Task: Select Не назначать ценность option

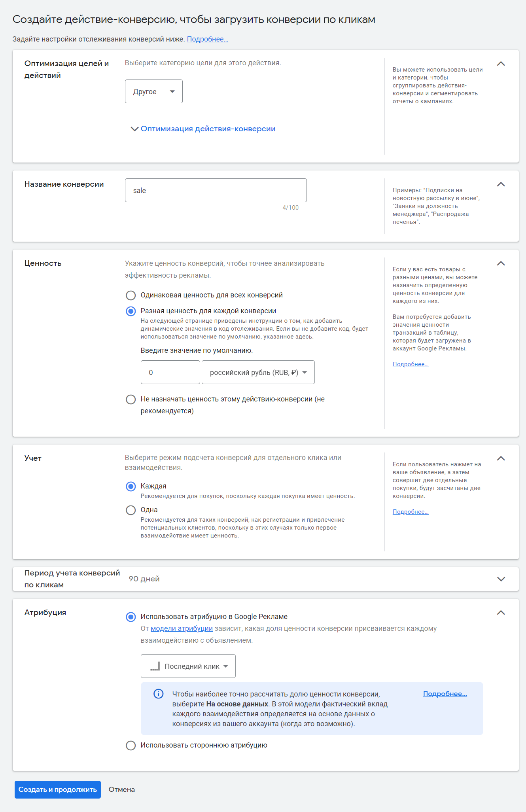Action: (131, 399)
